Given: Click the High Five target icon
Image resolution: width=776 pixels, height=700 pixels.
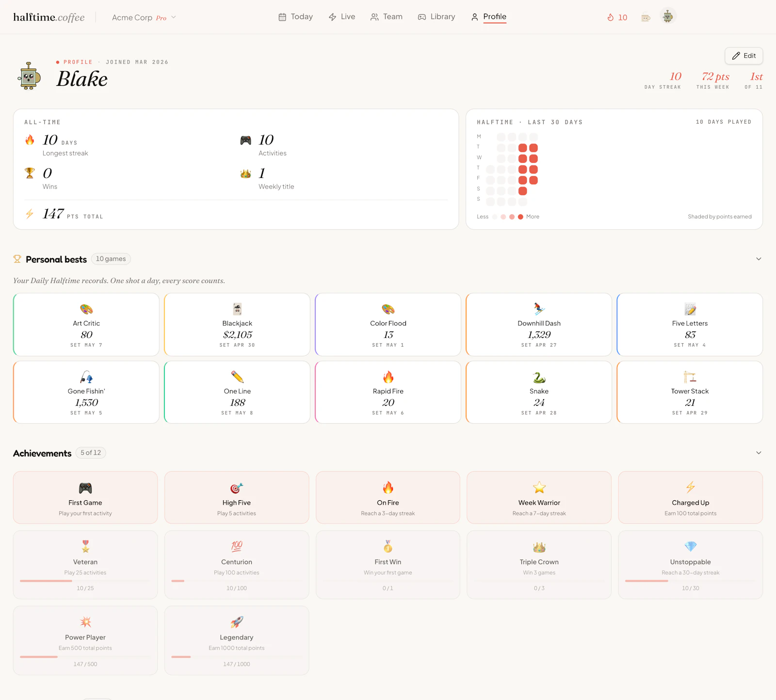Looking at the screenshot, I should 237,488.
